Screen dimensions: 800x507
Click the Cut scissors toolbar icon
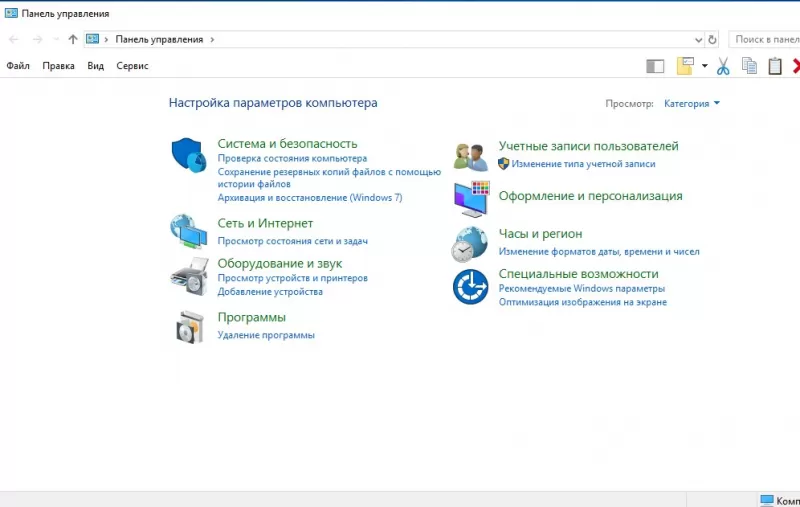point(723,66)
